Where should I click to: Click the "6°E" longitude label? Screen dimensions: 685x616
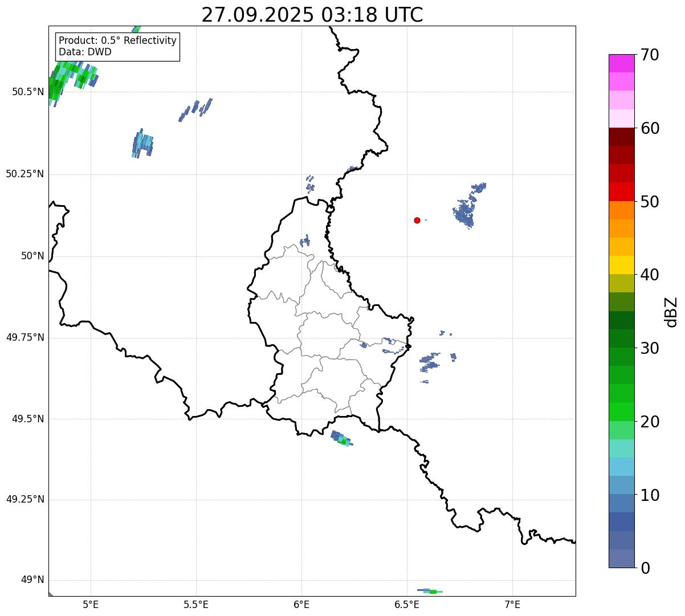[301, 605]
